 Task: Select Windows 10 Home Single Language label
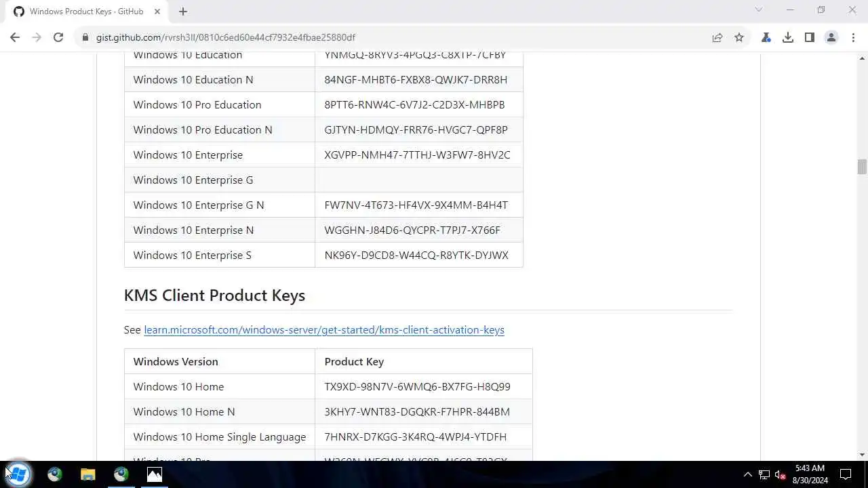click(x=220, y=436)
